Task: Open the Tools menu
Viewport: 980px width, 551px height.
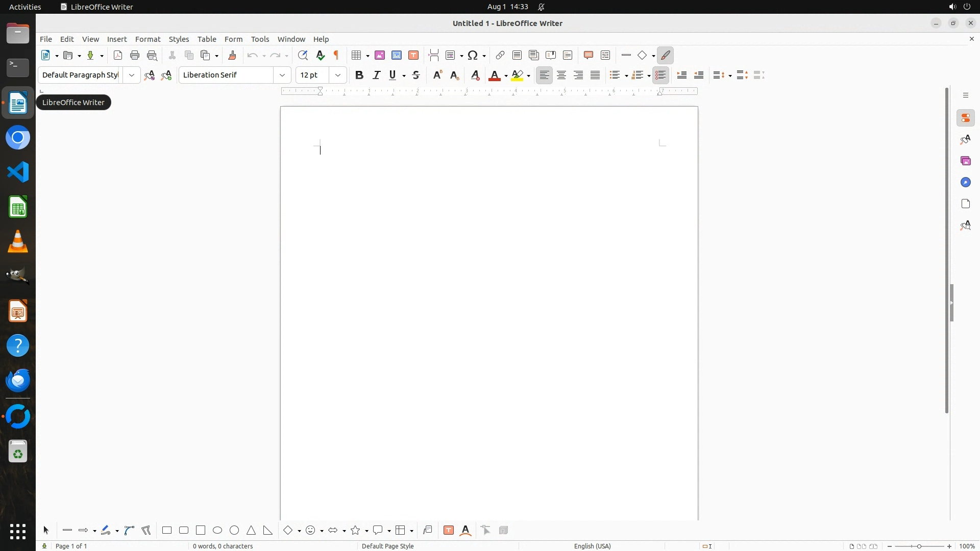Action: click(260, 39)
